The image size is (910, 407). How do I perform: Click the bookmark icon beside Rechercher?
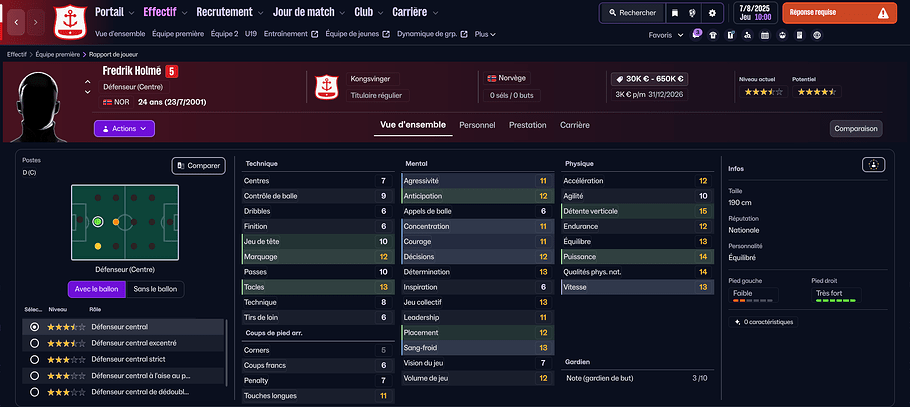(675, 14)
